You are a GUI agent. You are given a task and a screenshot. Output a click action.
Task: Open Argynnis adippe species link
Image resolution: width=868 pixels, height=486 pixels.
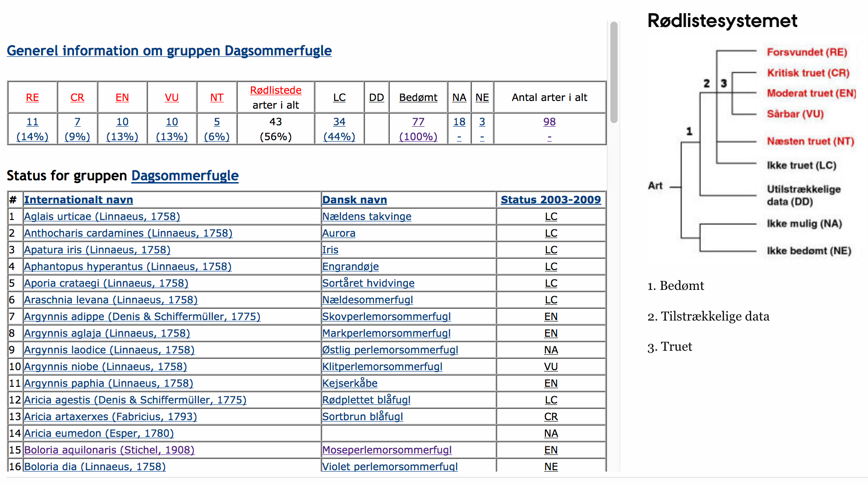point(142,316)
